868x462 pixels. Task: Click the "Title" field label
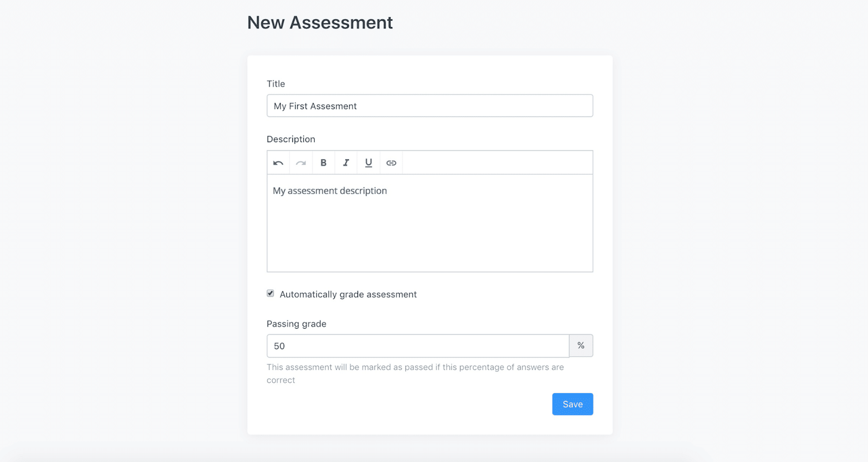coord(276,84)
